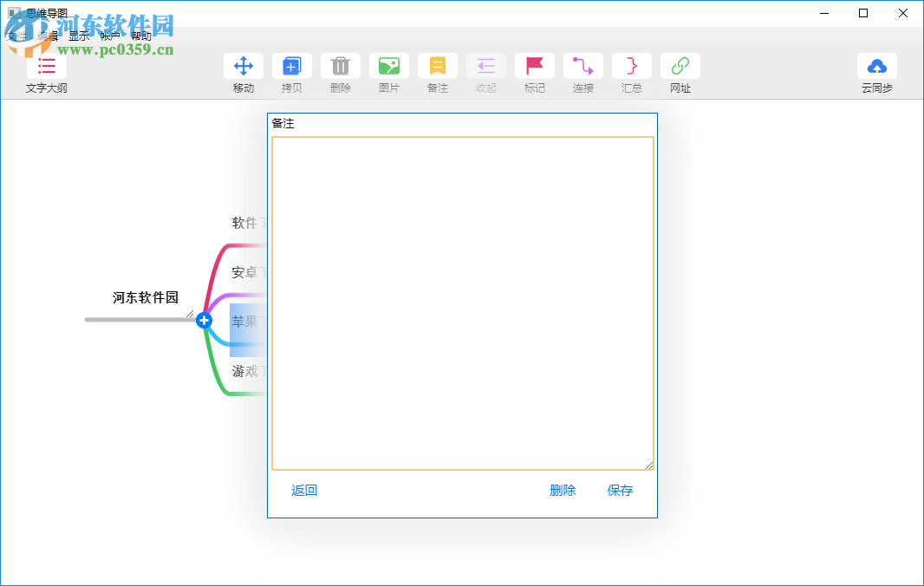This screenshot has height=586, width=924.
Task: Open the URL (网址) link tool
Action: coord(680,66)
